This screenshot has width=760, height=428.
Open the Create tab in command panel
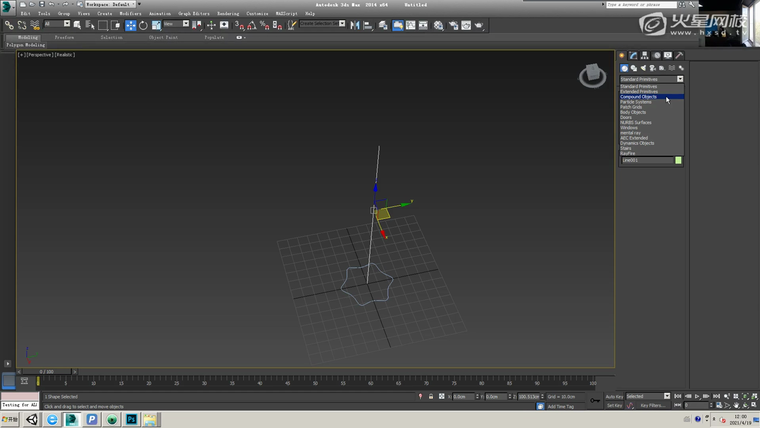[622, 56]
